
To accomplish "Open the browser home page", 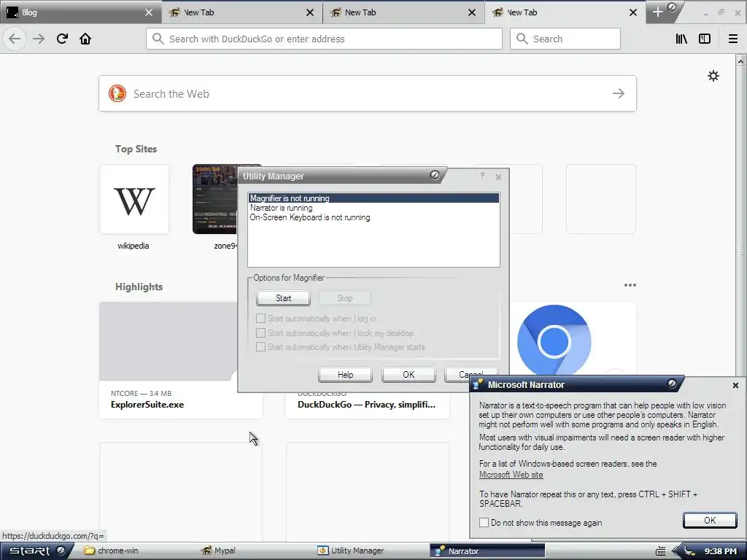I will [85, 39].
